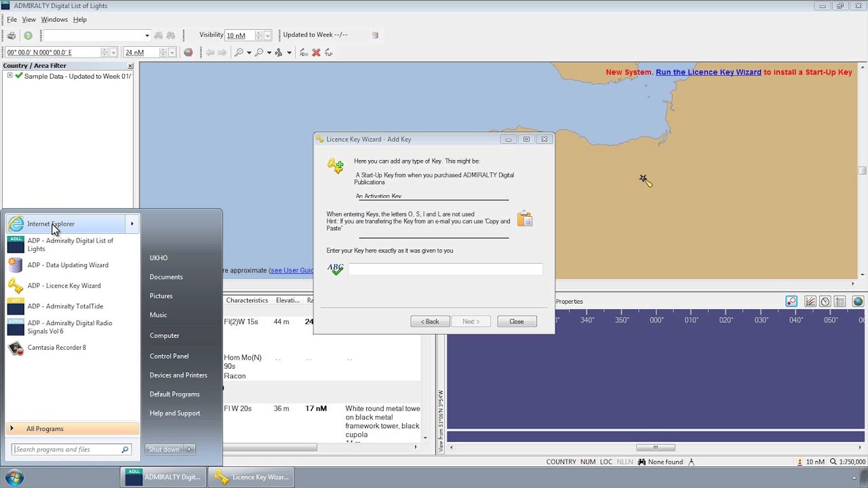Image resolution: width=868 pixels, height=488 pixels.
Task: Click the globe icon in Properties toolbar
Action: 858,302
